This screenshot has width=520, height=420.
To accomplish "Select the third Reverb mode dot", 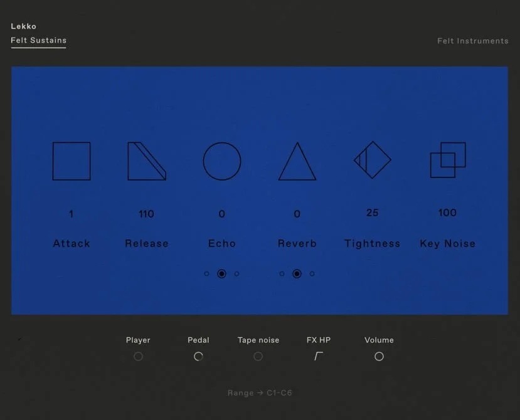I will coord(312,274).
